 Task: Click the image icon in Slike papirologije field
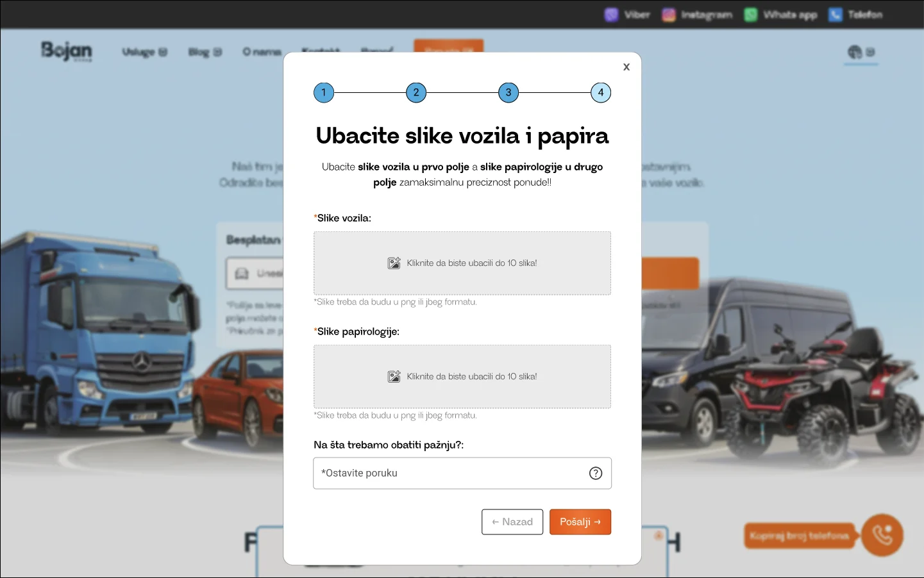[394, 376]
